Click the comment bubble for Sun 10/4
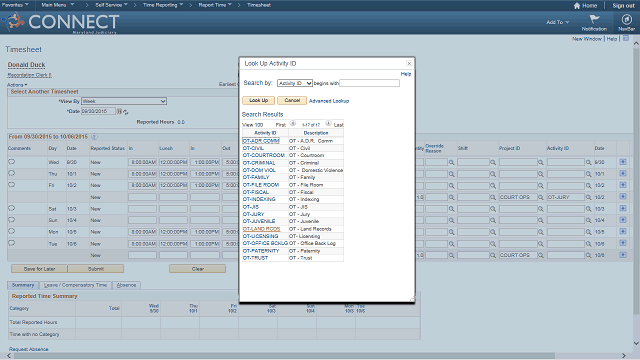Screen dimensions: 640x360 tap(11, 220)
